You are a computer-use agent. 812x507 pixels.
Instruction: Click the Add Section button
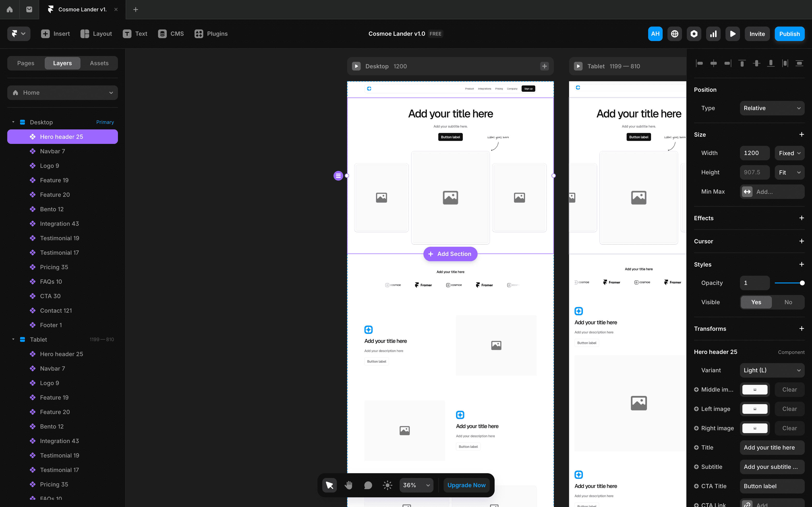pyautogui.click(x=450, y=254)
